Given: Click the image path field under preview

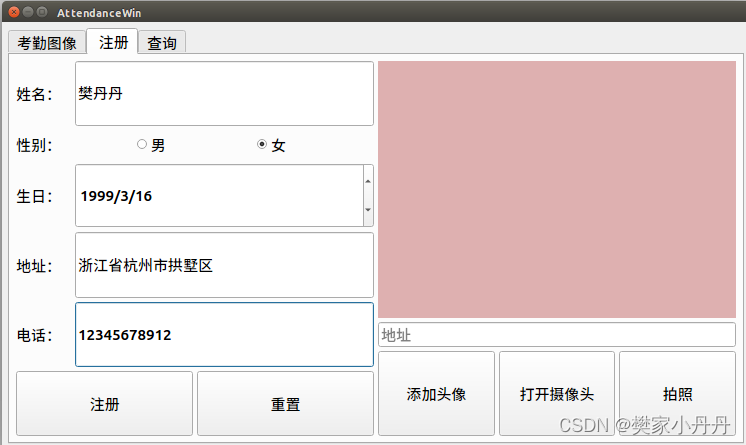Looking at the screenshot, I should [557, 335].
